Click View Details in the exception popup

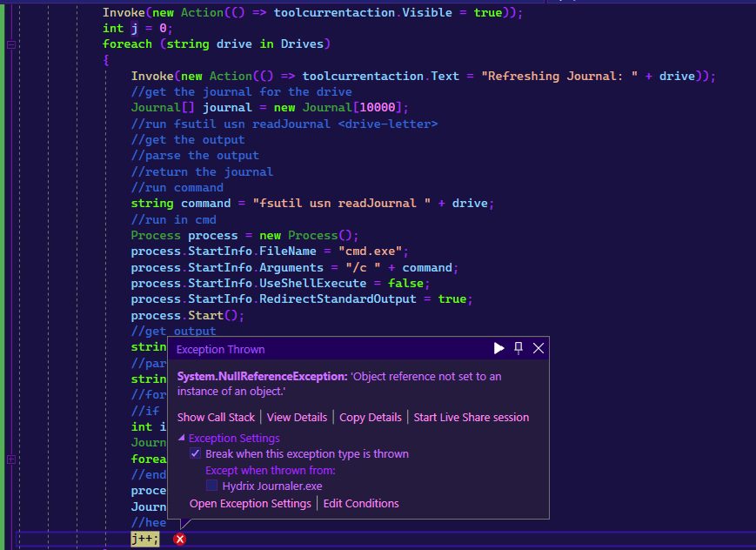pos(297,417)
